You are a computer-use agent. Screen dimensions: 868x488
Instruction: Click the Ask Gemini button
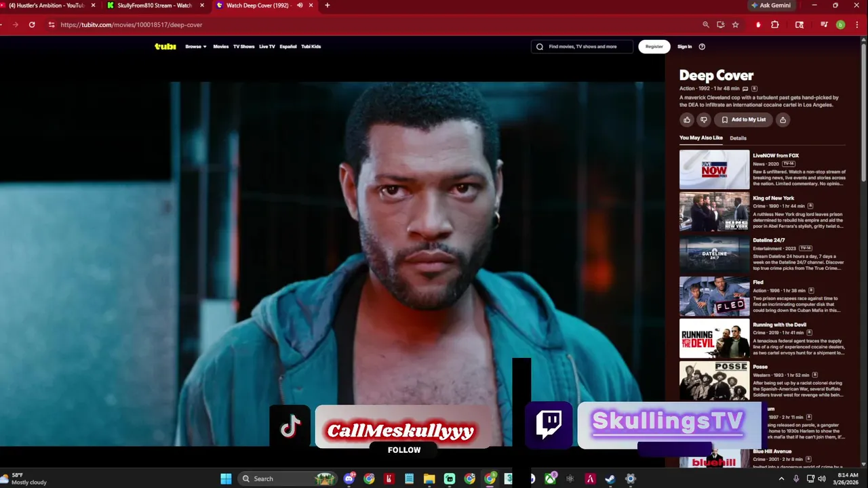[x=773, y=5]
